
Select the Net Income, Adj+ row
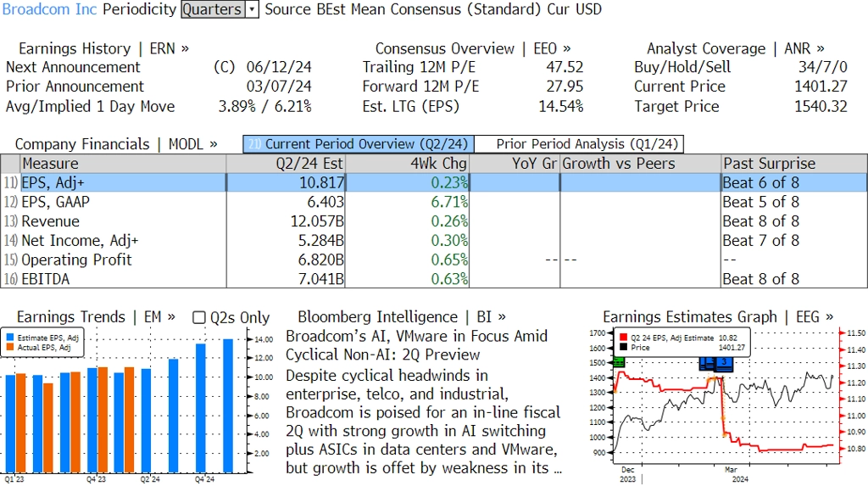coord(434,241)
